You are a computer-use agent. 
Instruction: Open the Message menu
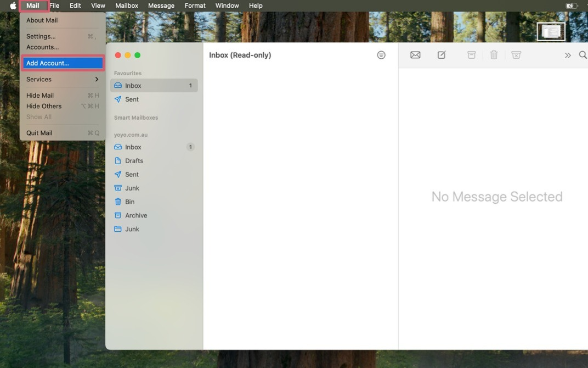click(x=161, y=5)
